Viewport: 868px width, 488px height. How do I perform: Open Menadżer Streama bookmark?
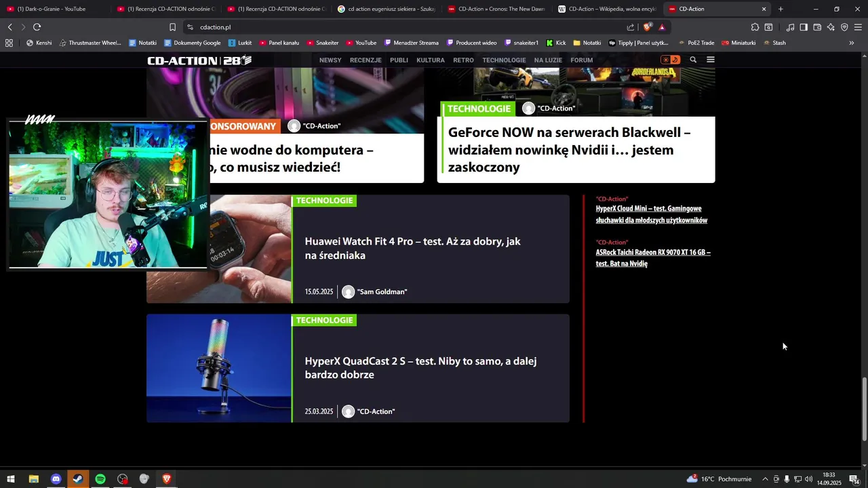click(412, 43)
